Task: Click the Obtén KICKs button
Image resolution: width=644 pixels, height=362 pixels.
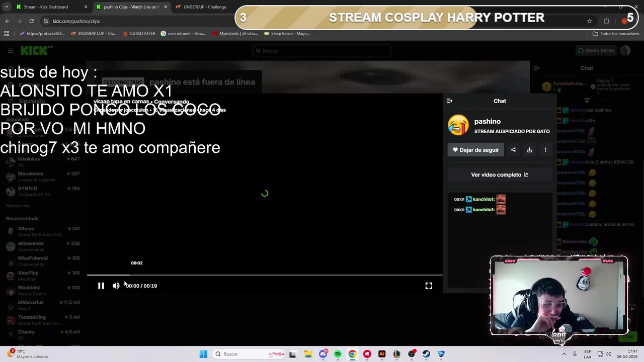Action: pyautogui.click(x=596, y=51)
